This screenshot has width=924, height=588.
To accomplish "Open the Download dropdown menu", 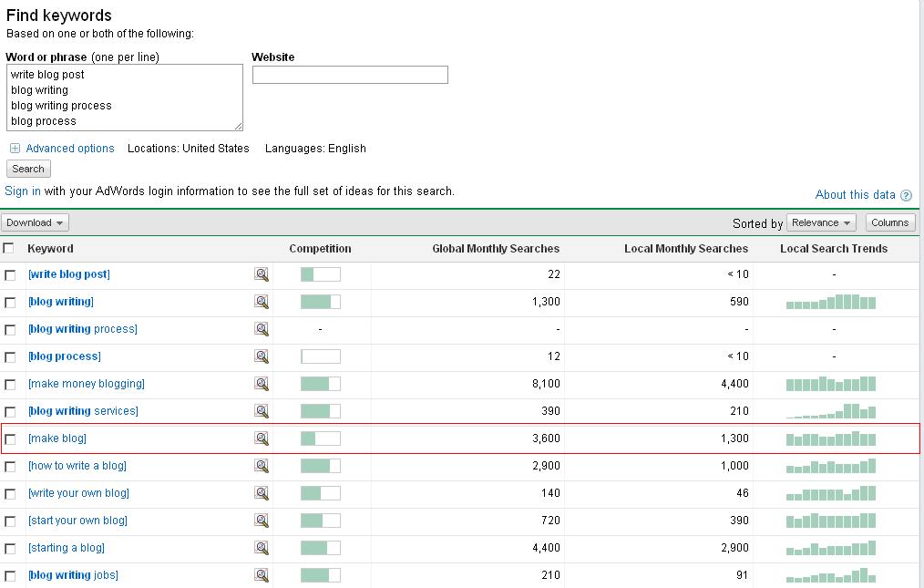I will (35, 222).
